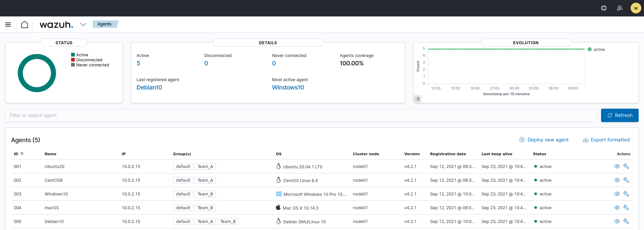
Task: Sort by Registration date column header
Action: (x=448, y=154)
